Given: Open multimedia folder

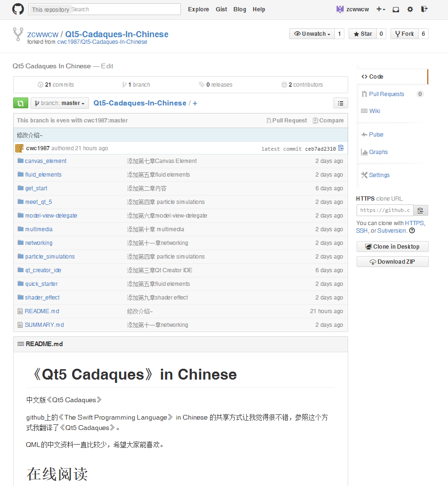Looking at the screenshot, I should (x=39, y=229).
